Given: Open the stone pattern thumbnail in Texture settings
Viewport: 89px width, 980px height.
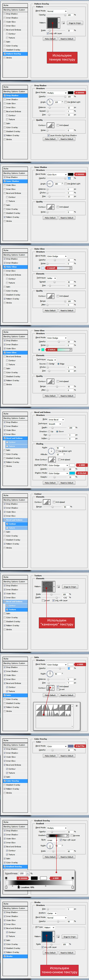Looking at the screenshot, I should point(47,587).
